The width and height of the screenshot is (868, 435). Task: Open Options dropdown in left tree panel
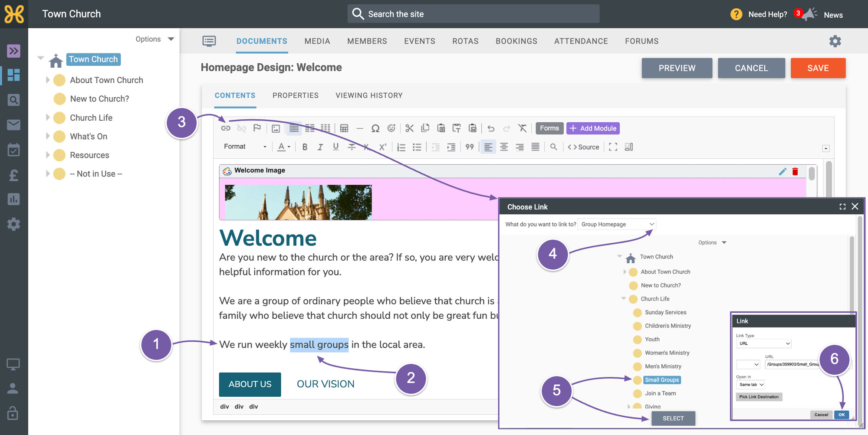(x=155, y=39)
